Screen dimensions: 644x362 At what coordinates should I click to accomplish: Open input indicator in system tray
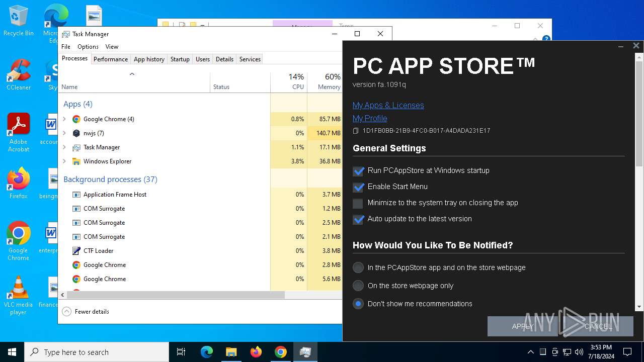pos(543,352)
